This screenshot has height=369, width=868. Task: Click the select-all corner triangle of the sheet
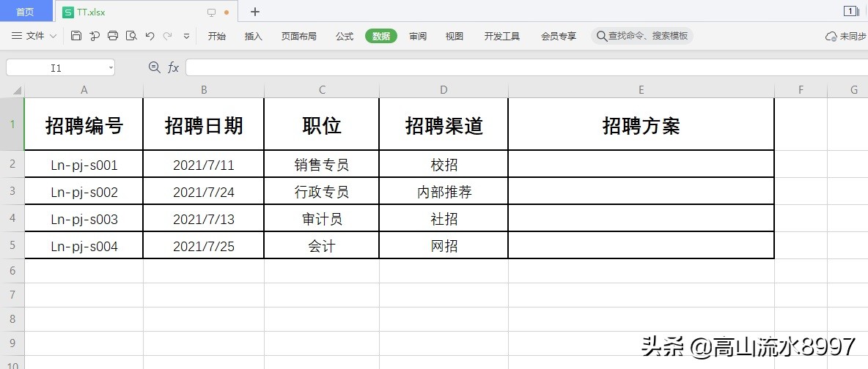(x=17, y=90)
